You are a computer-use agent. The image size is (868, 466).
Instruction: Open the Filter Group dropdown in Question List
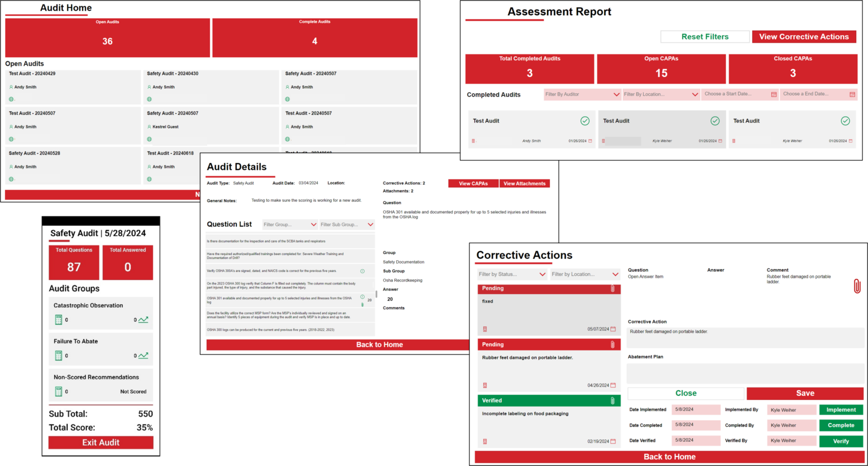[290, 224]
